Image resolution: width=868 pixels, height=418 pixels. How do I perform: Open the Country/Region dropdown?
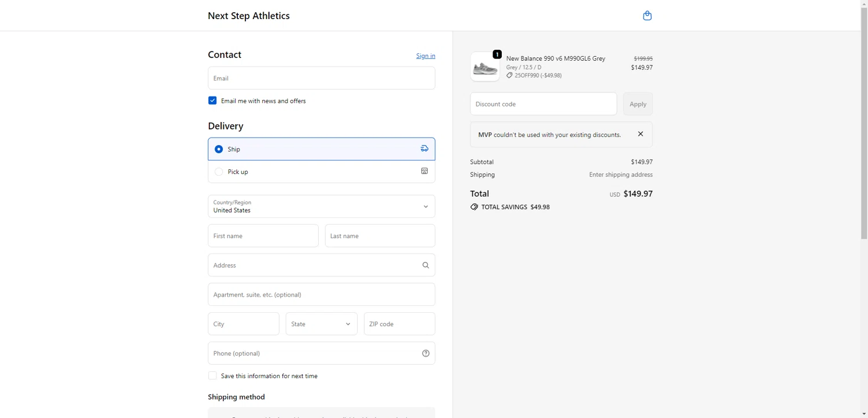click(321, 206)
